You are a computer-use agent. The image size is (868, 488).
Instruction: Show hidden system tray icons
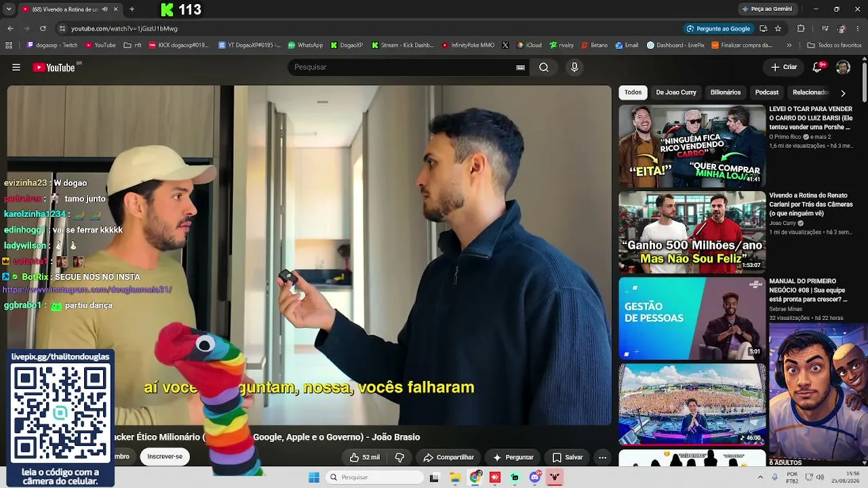tap(760, 477)
